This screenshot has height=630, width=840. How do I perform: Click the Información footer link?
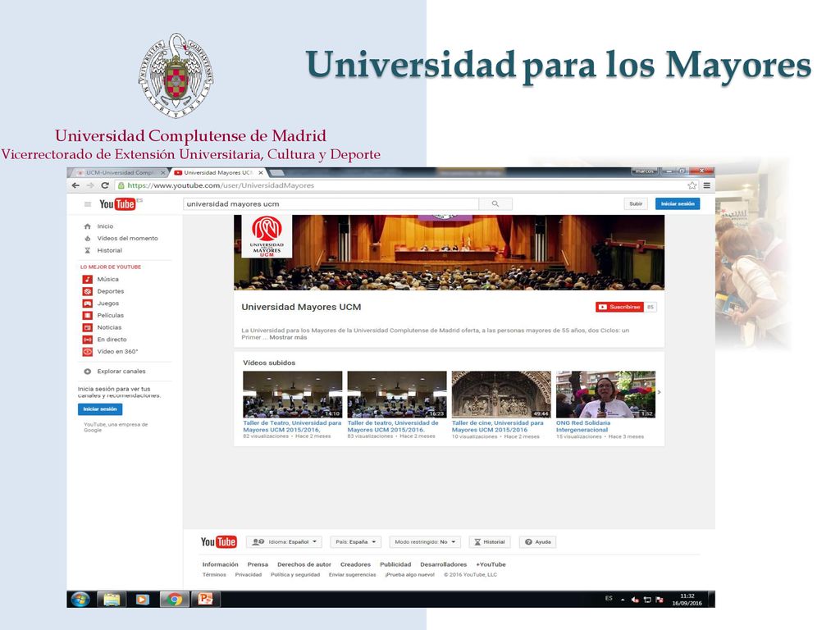[220, 564]
